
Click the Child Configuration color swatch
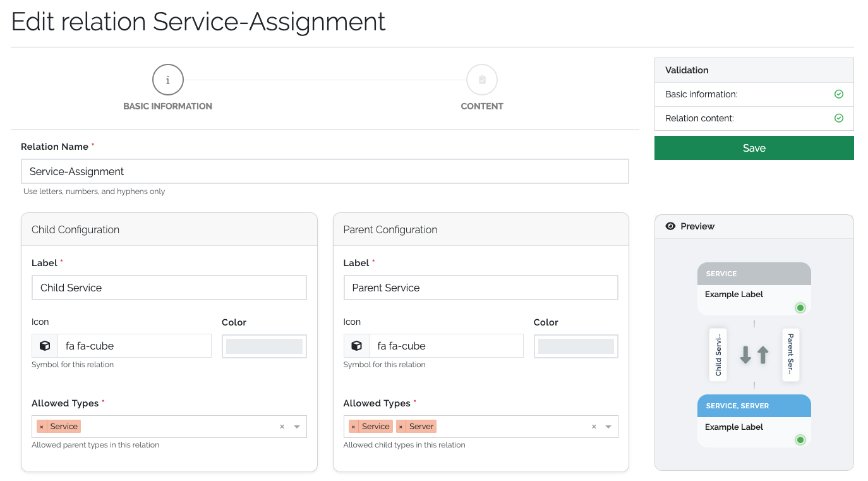264,346
